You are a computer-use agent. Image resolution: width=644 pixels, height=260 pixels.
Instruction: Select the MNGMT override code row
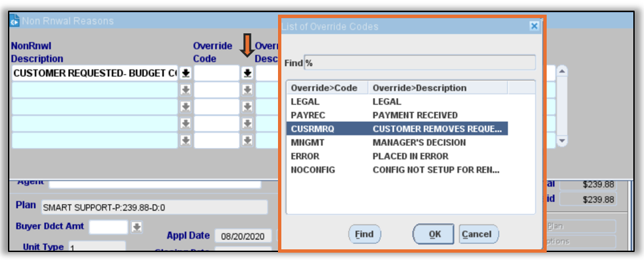click(397, 143)
